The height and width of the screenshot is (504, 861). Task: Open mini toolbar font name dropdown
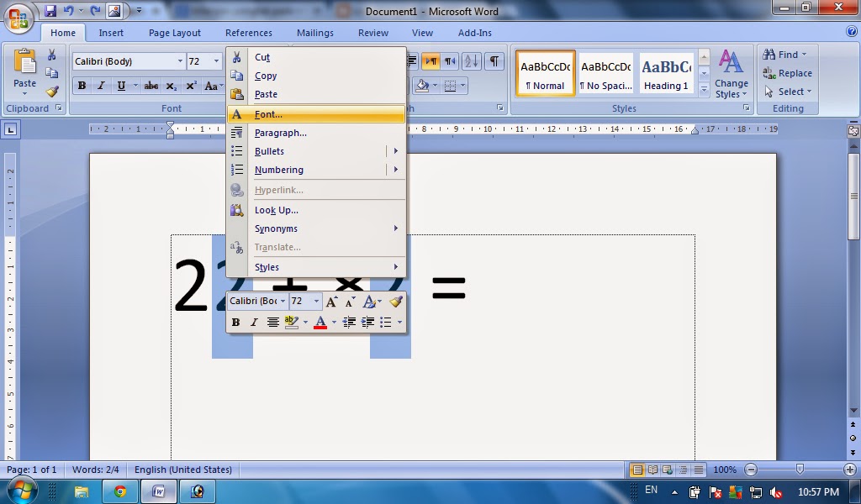point(283,301)
